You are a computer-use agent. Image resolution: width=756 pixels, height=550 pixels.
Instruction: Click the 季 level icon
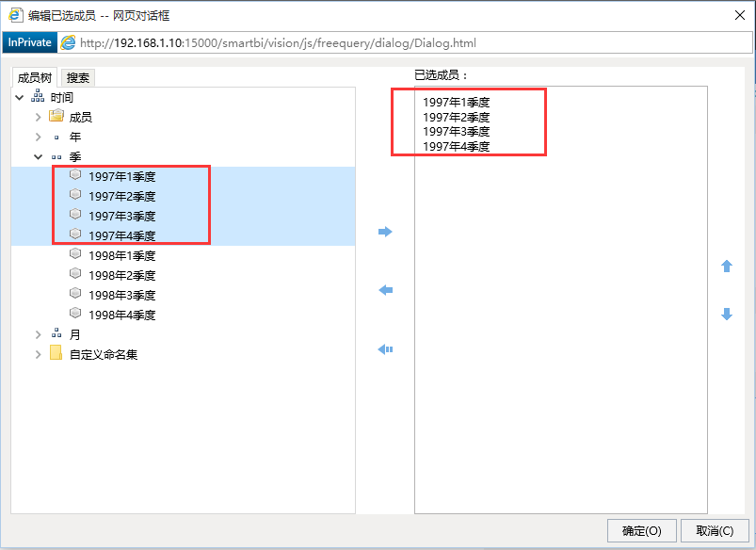(x=56, y=157)
